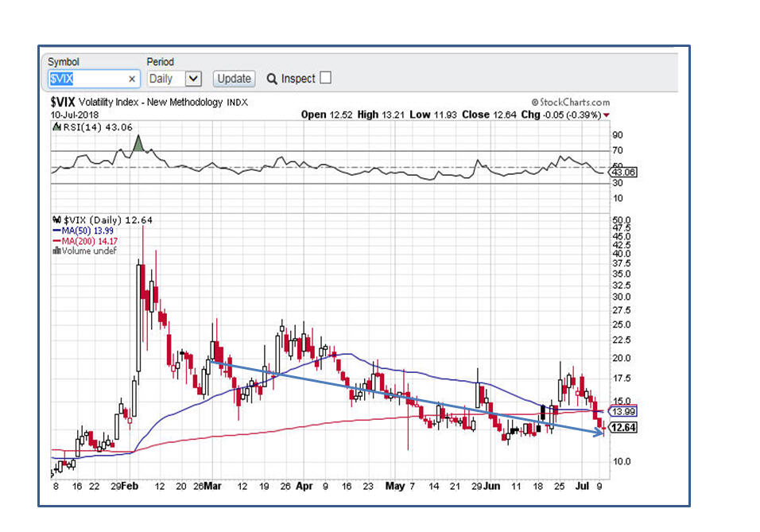The width and height of the screenshot is (760, 532).
Task: Click the $VIX candlestick legend icon
Action: (55, 219)
